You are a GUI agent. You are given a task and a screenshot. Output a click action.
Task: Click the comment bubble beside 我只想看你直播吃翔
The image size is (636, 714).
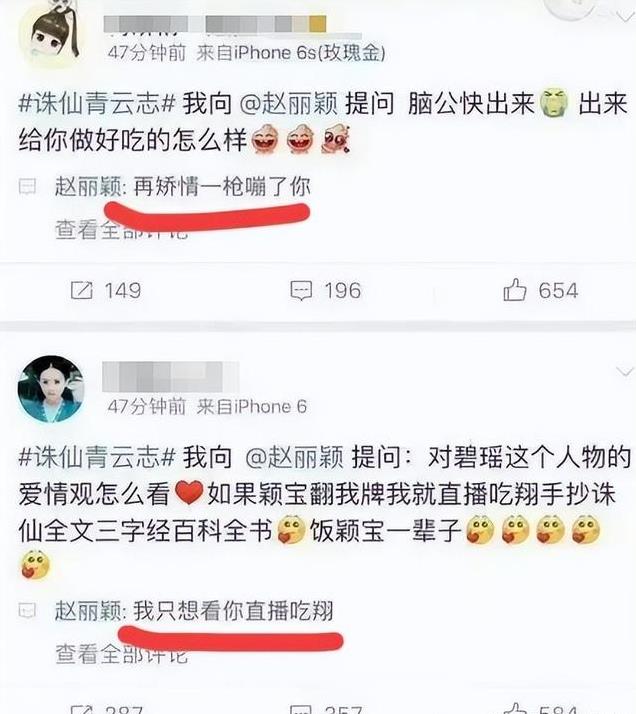coord(27,610)
